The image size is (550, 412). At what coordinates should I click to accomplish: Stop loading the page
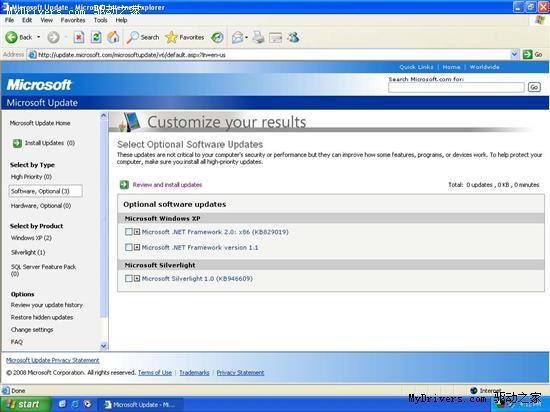[x=79, y=37]
